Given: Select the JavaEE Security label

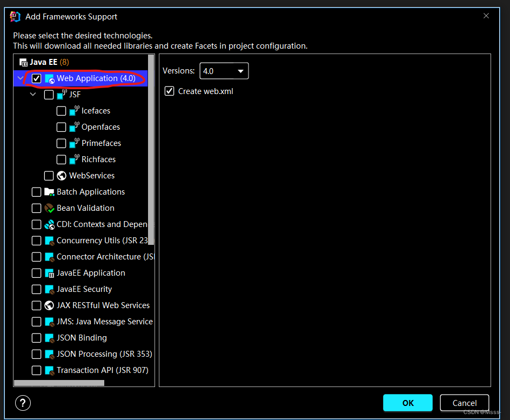Looking at the screenshot, I should tap(84, 289).
